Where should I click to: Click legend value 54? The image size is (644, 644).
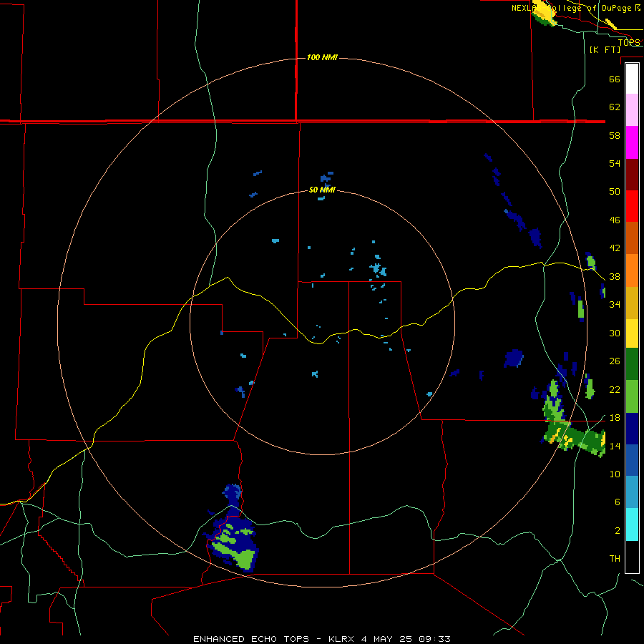point(615,163)
